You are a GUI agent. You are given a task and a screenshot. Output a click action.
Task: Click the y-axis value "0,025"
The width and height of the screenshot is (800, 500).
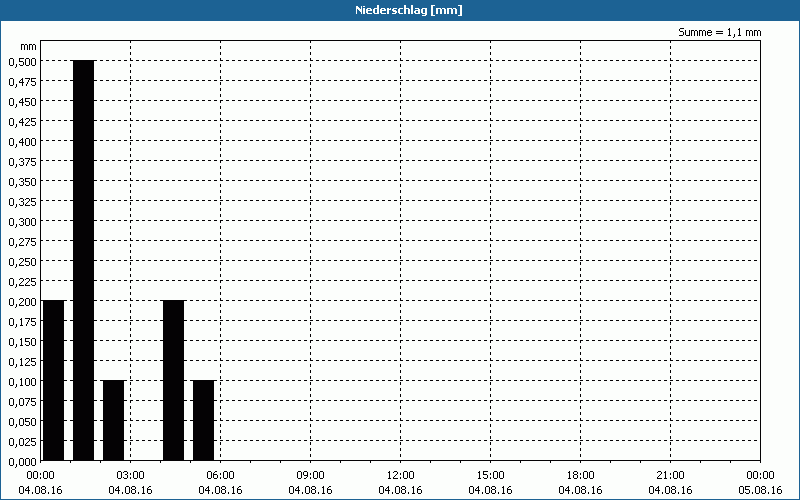pos(22,442)
